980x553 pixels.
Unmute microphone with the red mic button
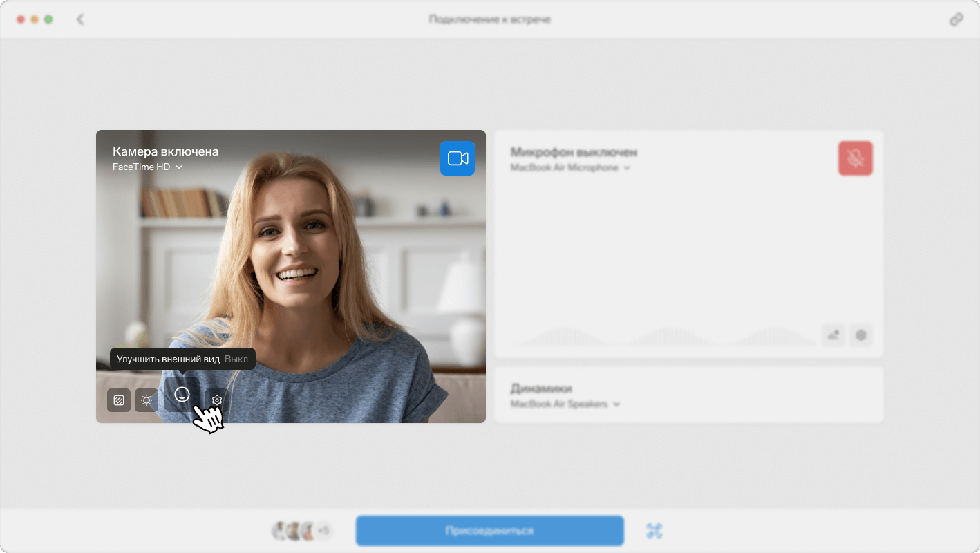point(855,158)
